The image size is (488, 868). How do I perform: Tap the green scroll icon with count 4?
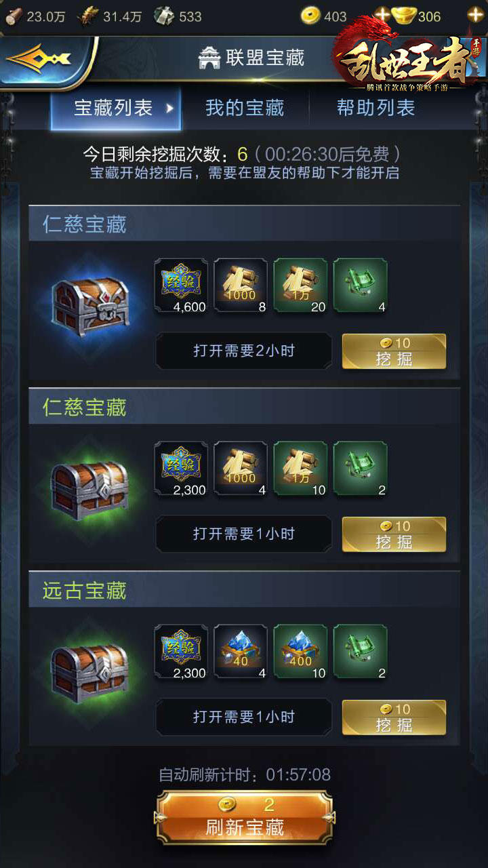pos(360,285)
